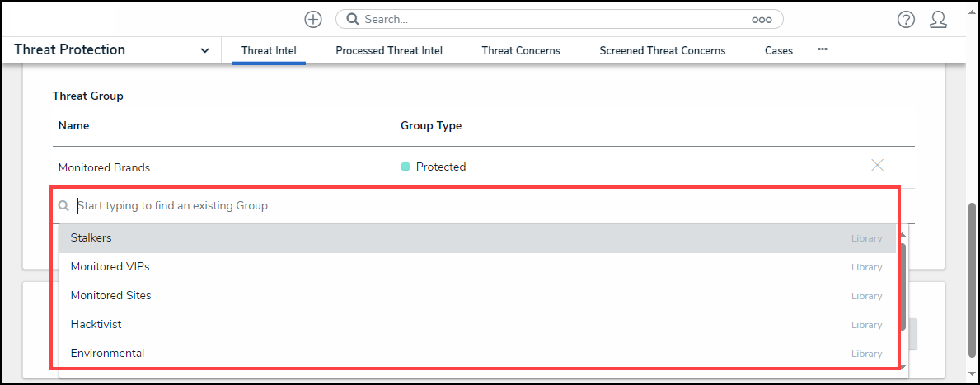
Task: Open advanced search options ellipsis icon
Action: 762,20
